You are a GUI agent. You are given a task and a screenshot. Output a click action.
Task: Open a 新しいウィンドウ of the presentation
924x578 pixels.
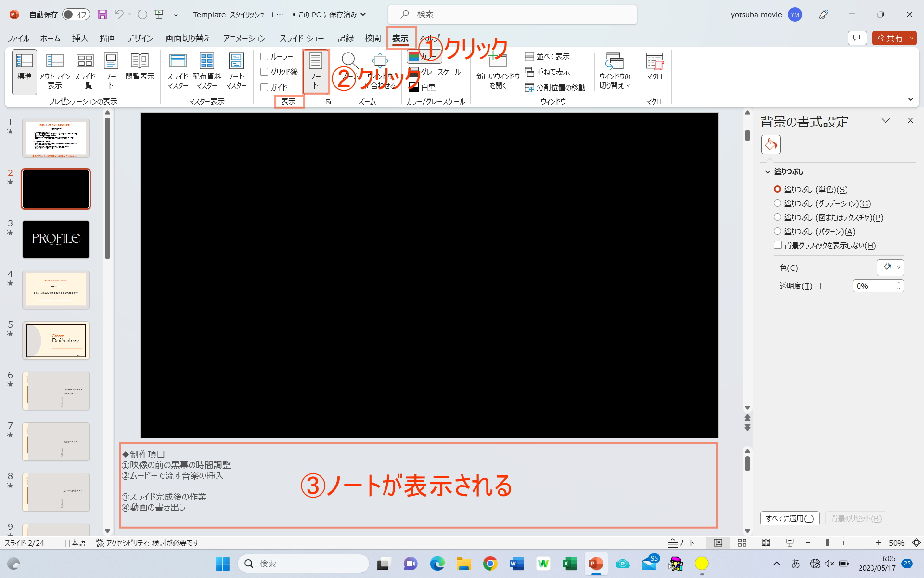tap(497, 71)
